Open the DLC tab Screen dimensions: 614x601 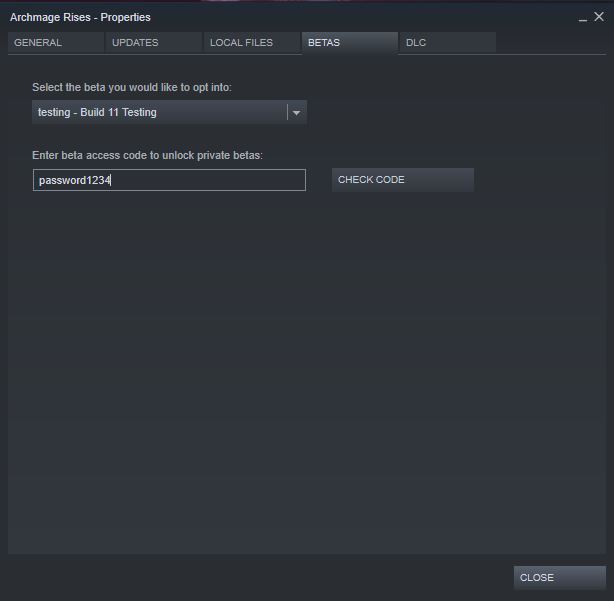(448, 43)
